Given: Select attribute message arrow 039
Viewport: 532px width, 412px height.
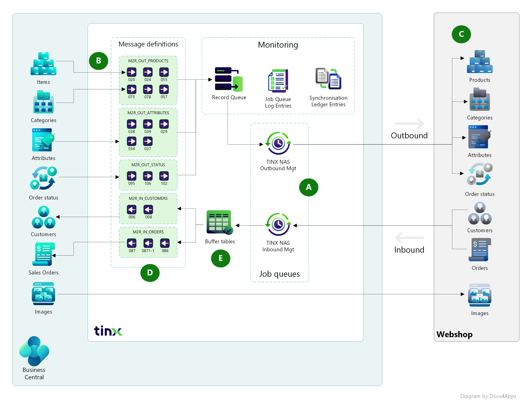Looking at the screenshot, I should coord(148,124).
